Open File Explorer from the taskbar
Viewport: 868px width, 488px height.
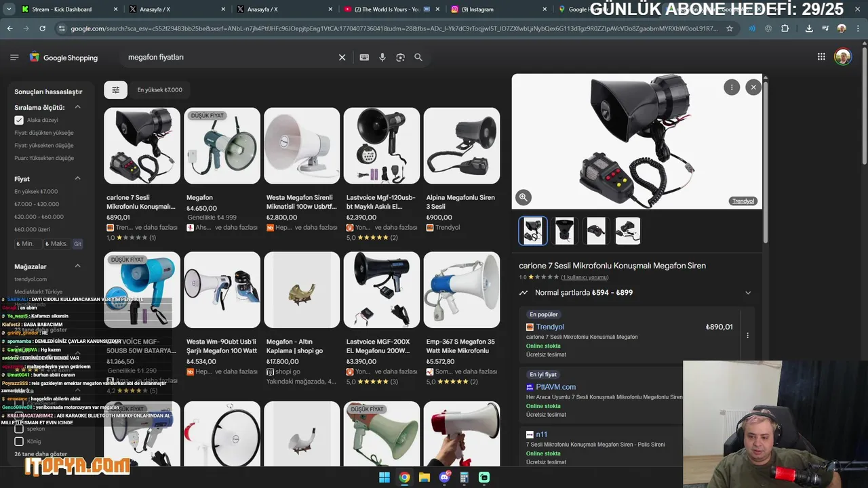click(425, 477)
